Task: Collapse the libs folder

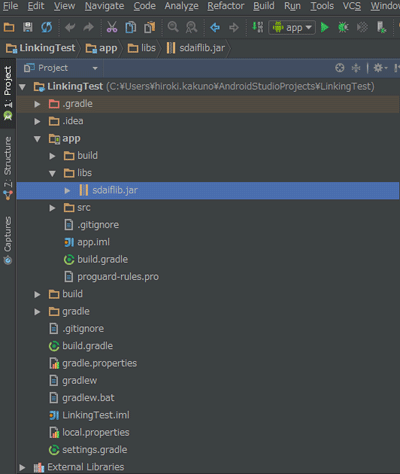Action: 52,173
